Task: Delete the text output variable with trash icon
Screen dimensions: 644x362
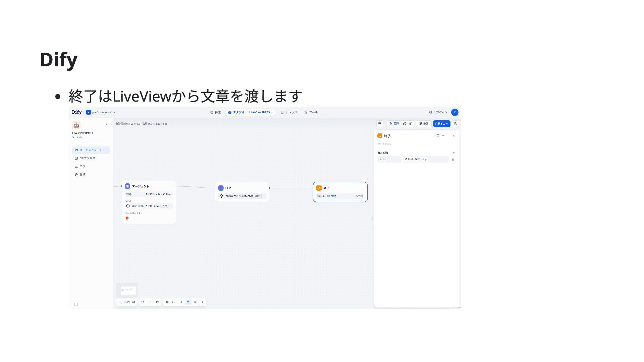Action: (x=453, y=159)
